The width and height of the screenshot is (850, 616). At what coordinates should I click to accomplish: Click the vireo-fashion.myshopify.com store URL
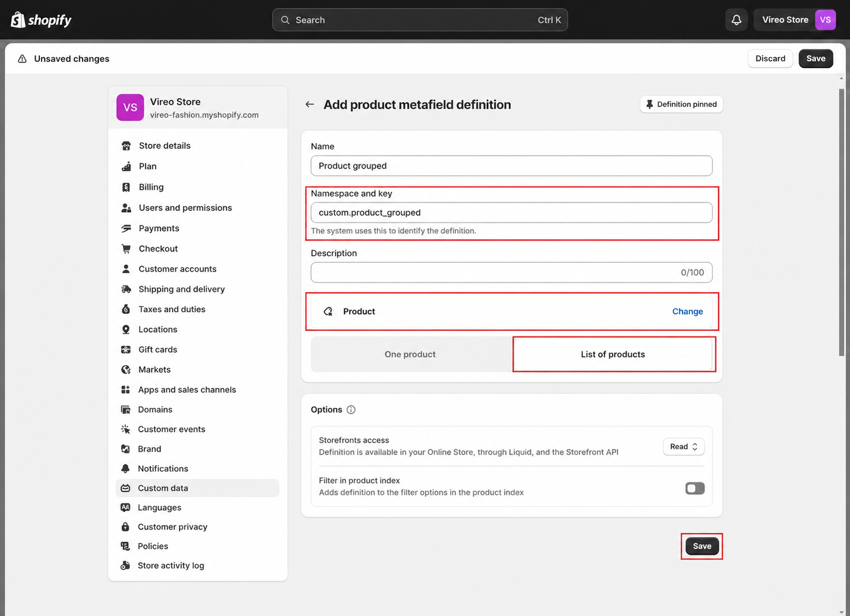point(204,115)
